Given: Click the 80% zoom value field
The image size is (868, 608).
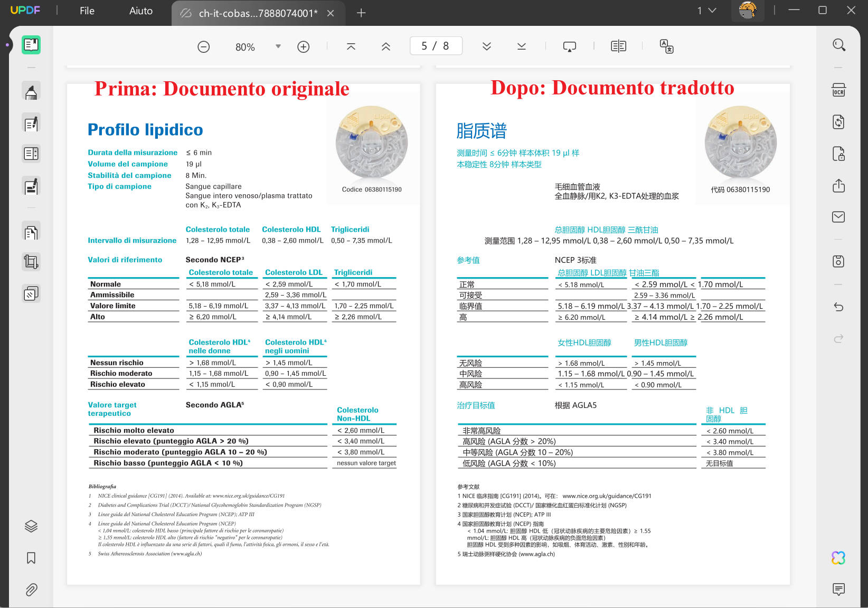Looking at the screenshot, I should [x=245, y=47].
